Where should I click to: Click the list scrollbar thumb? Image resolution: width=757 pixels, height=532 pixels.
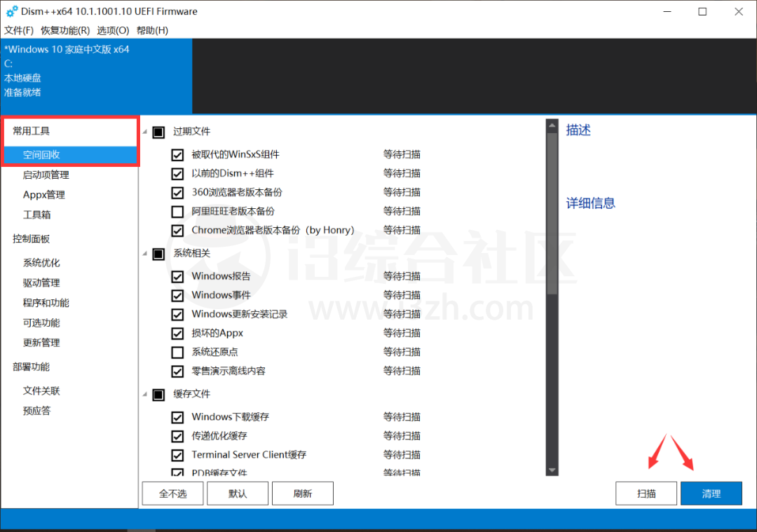click(x=552, y=213)
